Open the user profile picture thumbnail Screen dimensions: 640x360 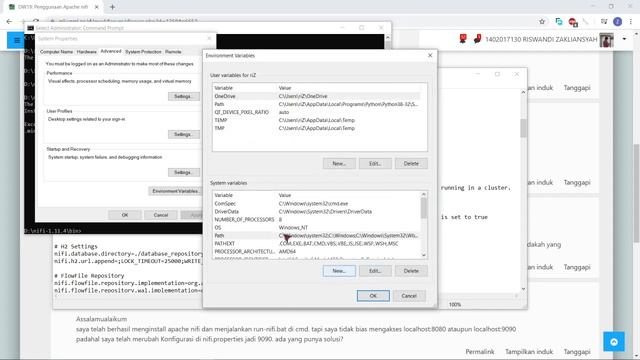point(606,40)
